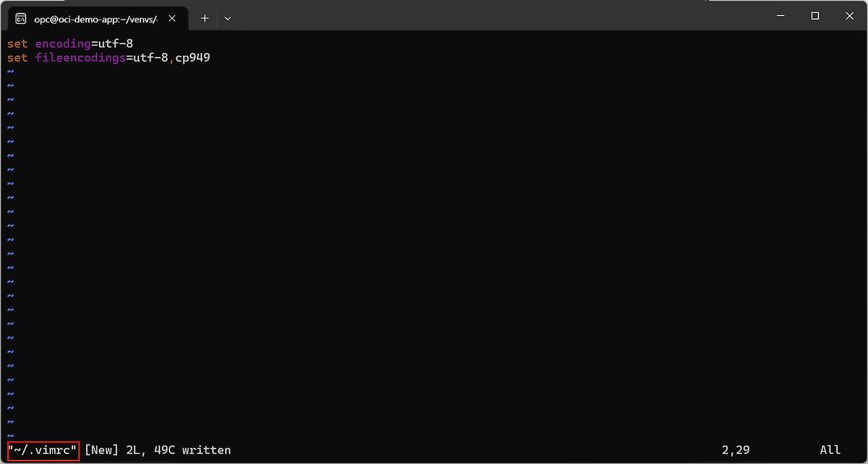Click 'set' keyword on the first line
This screenshot has width=868, height=464.
pyautogui.click(x=18, y=43)
